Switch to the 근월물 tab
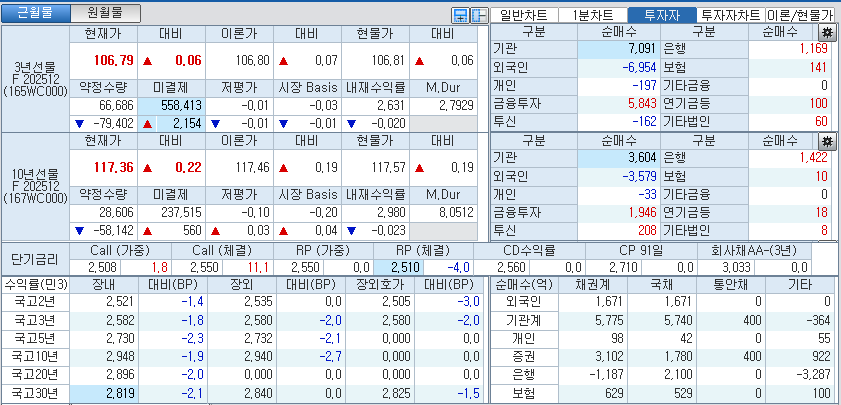The image size is (841, 405). pos(35,13)
